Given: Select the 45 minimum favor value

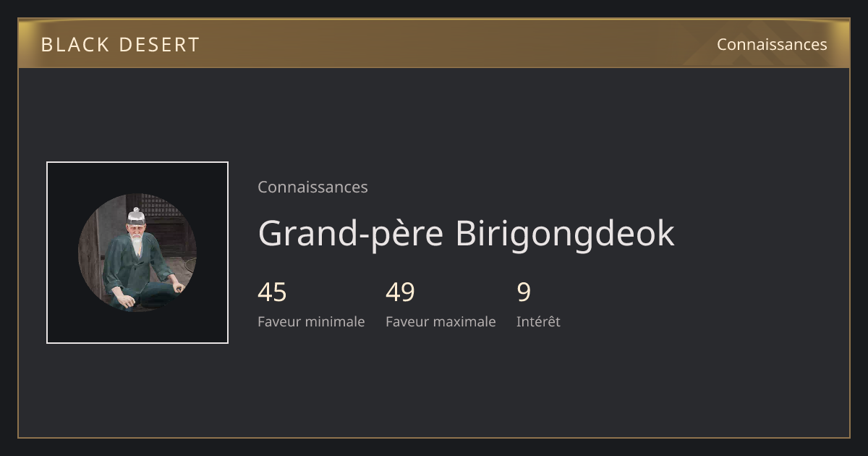Looking at the screenshot, I should coord(272,292).
